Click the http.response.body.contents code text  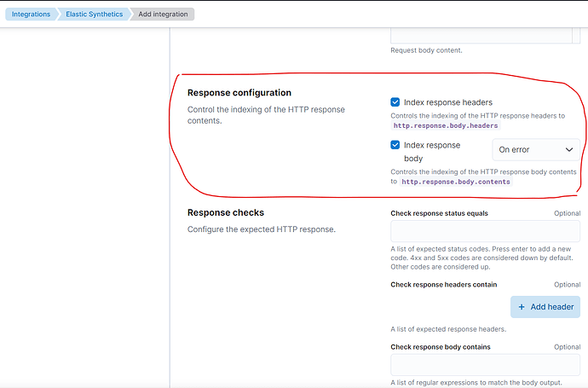click(456, 182)
